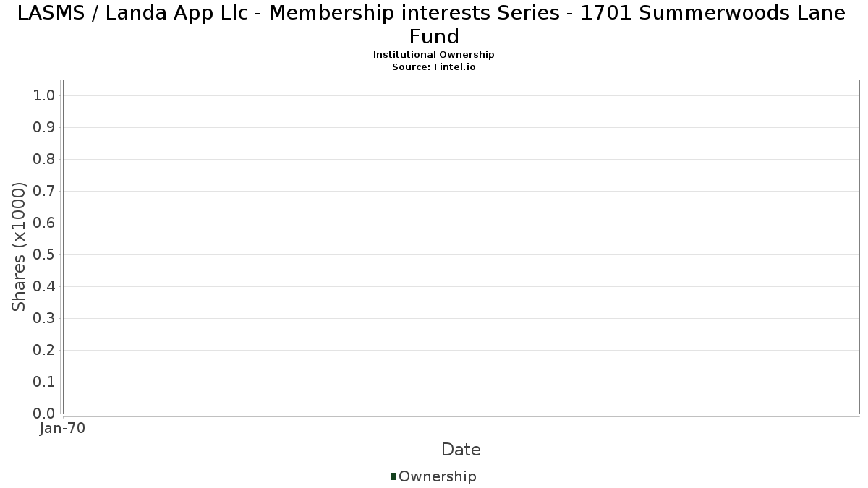Click the 0.7 y-axis tick label
Viewport: 868px width, 488px height.
pos(45,192)
